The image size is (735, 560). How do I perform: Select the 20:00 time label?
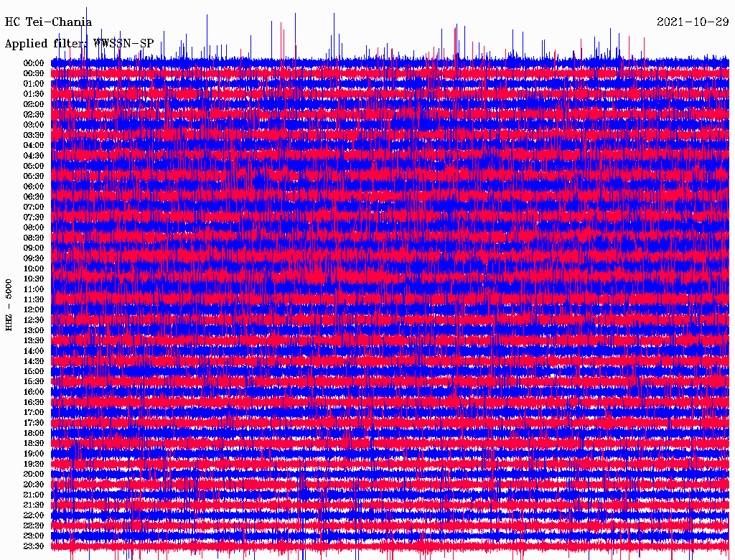(34, 474)
